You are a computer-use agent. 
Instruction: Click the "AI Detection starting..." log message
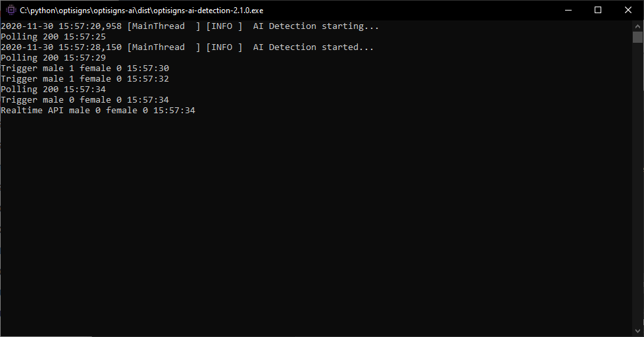point(316,26)
